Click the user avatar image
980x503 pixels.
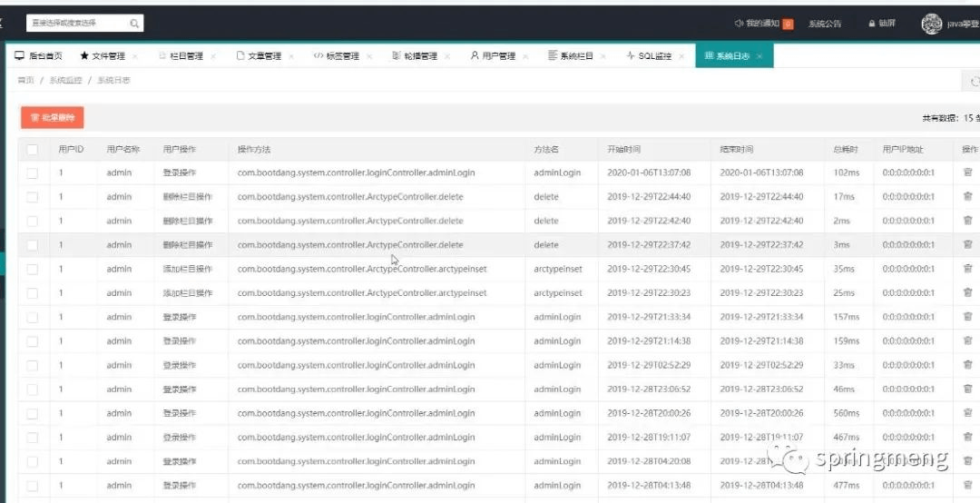[931, 24]
